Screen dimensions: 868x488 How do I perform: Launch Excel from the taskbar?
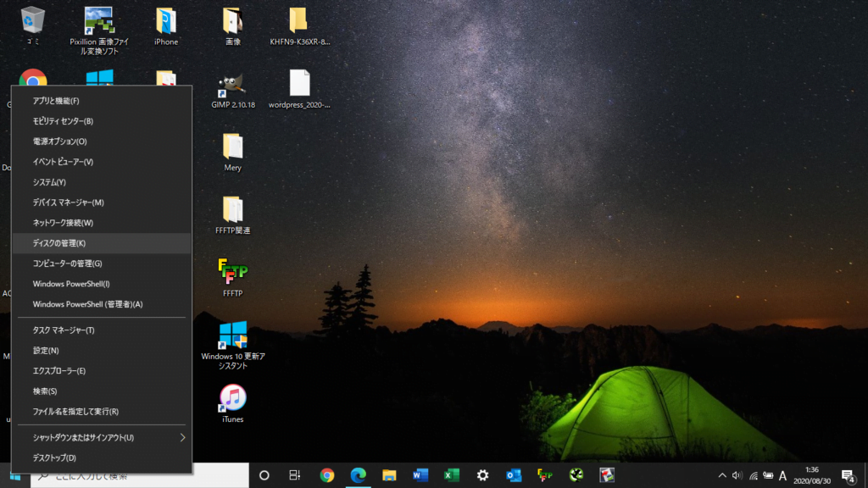pos(452,475)
